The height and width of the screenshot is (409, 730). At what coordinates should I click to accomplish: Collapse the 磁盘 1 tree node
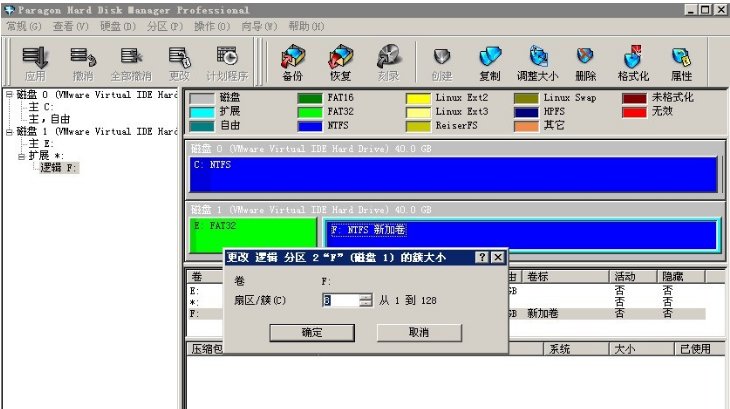(x=9, y=132)
